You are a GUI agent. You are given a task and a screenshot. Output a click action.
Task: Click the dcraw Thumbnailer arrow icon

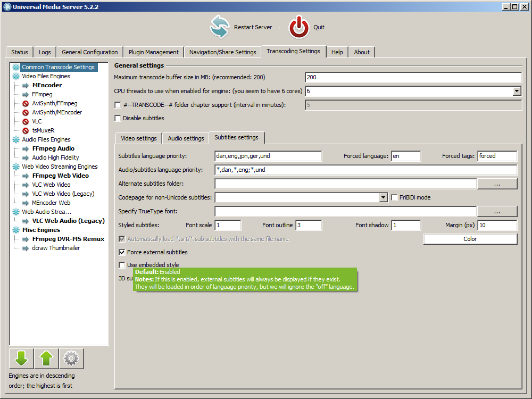26,248
